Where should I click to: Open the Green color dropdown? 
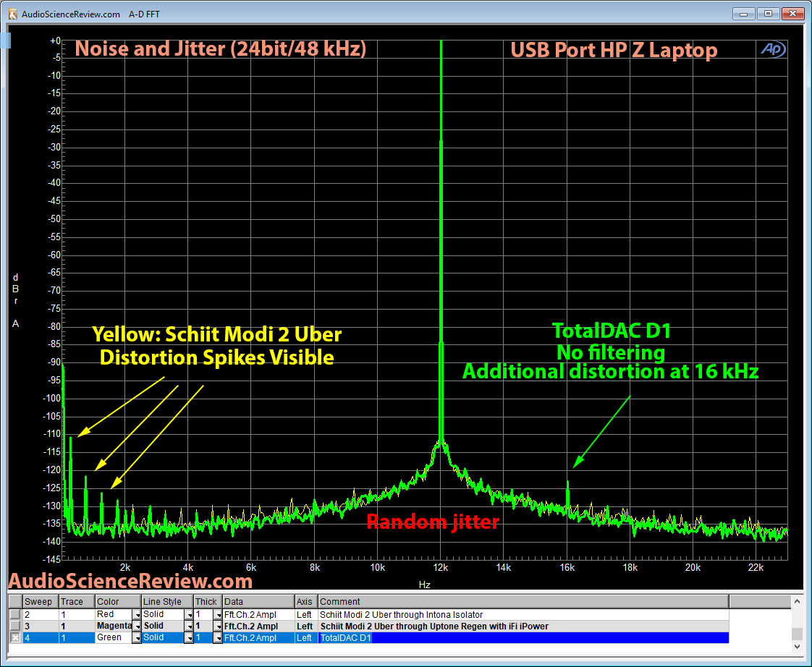tap(137, 638)
